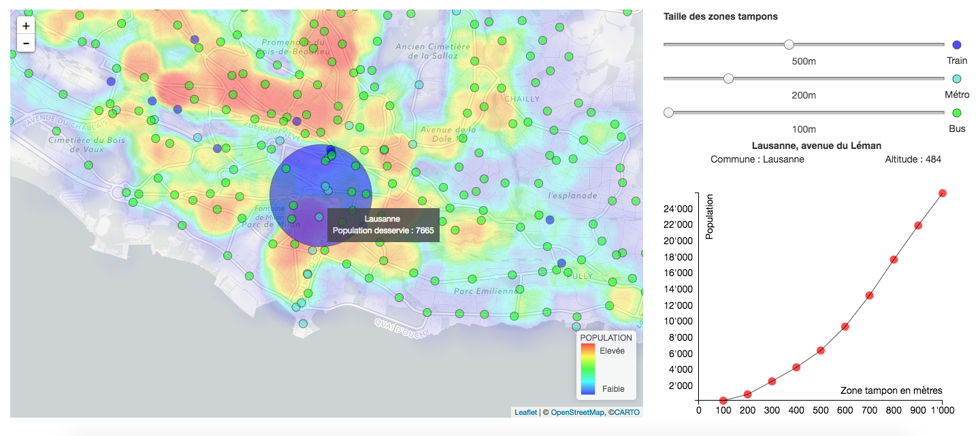Zoom in on the map

26,26
